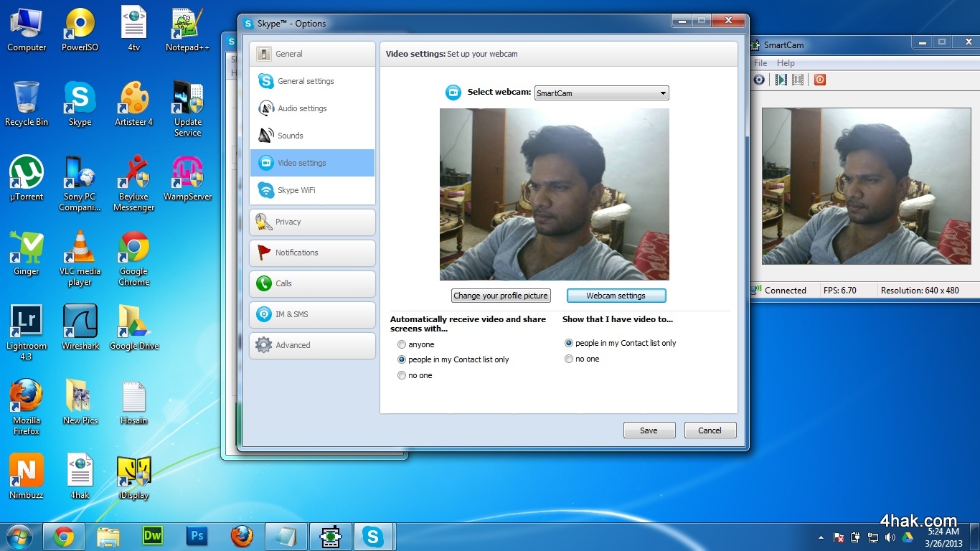Image resolution: width=980 pixels, height=551 pixels.
Task: Click the volume speaker tray icon
Action: pyautogui.click(x=890, y=537)
